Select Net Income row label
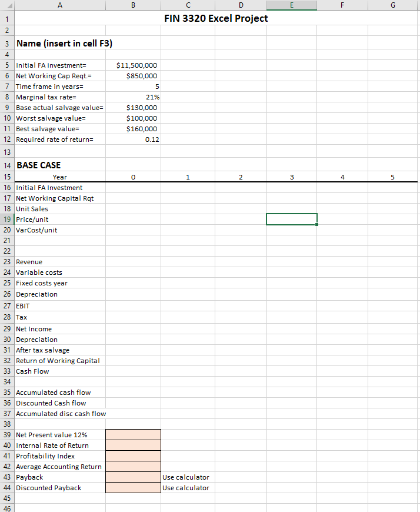The image size is (420, 512). pyautogui.click(x=34, y=329)
